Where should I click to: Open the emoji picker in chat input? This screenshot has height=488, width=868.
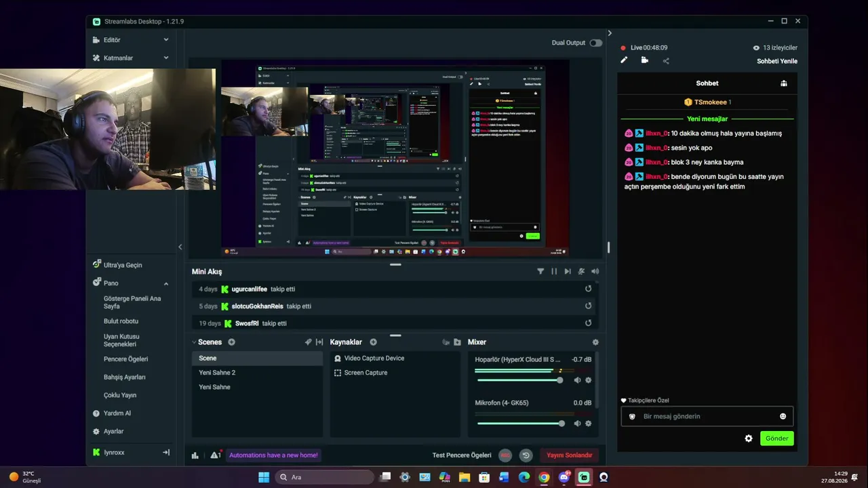point(783,416)
